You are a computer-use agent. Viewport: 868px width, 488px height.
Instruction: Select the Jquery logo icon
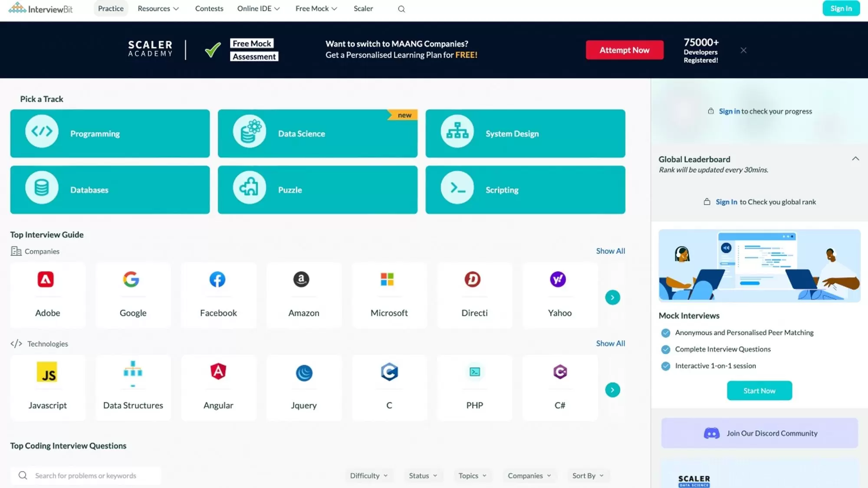[304, 373]
